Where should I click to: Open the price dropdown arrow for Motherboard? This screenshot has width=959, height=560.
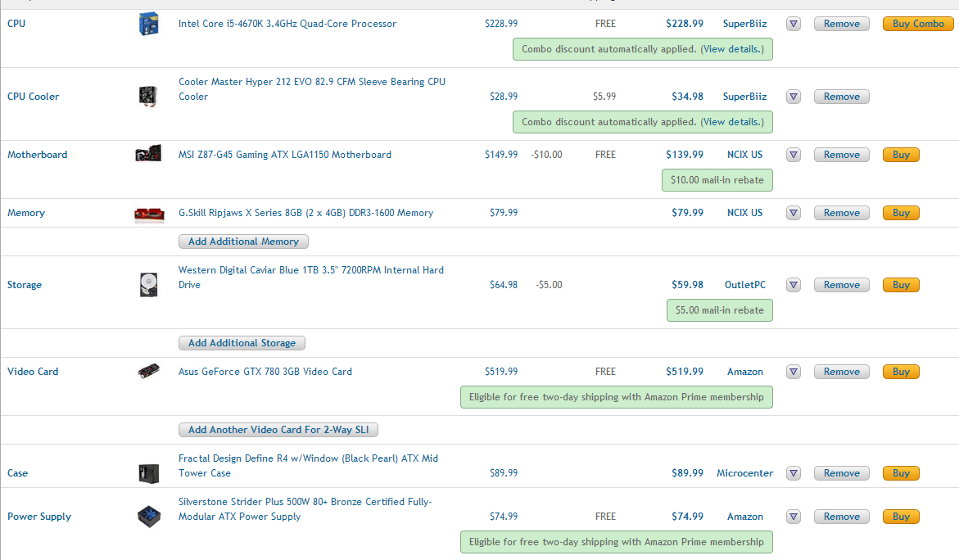coord(794,155)
